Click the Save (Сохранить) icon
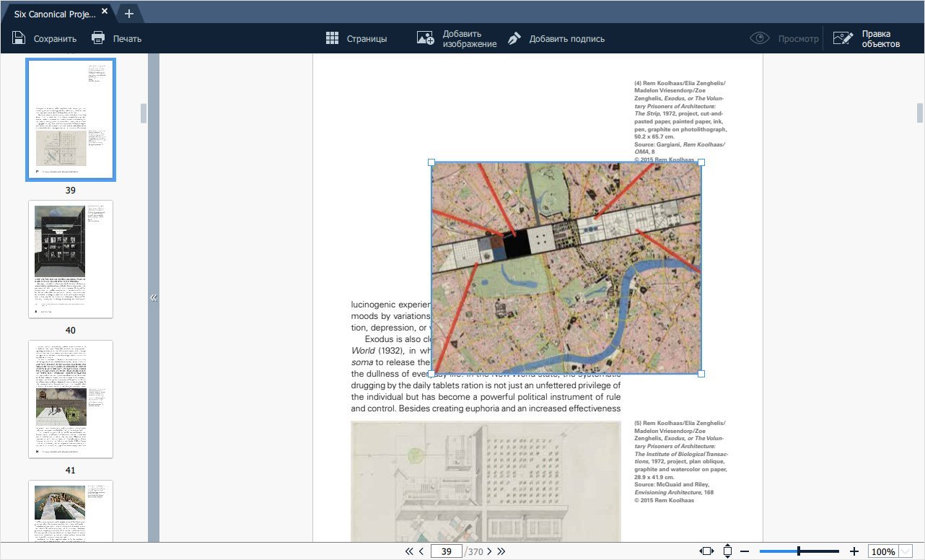This screenshot has height=560, width=925. [x=19, y=38]
